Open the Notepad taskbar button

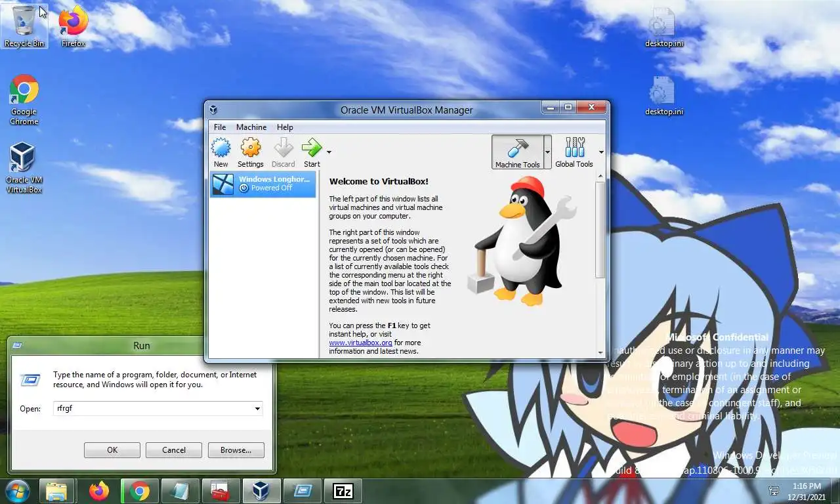pos(180,491)
